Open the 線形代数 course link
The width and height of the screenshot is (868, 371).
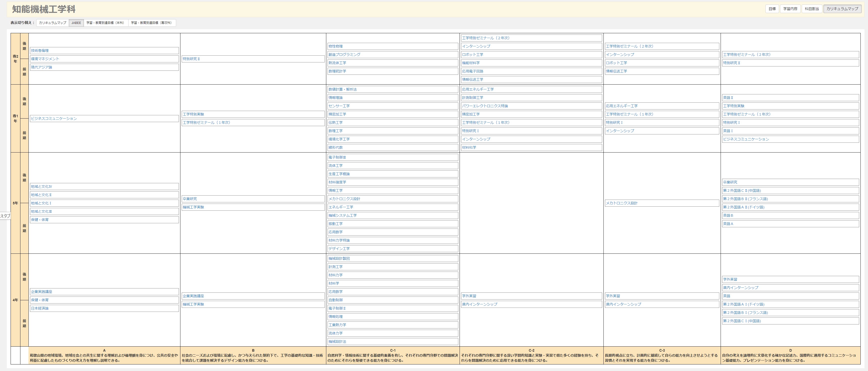(x=336, y=147)
